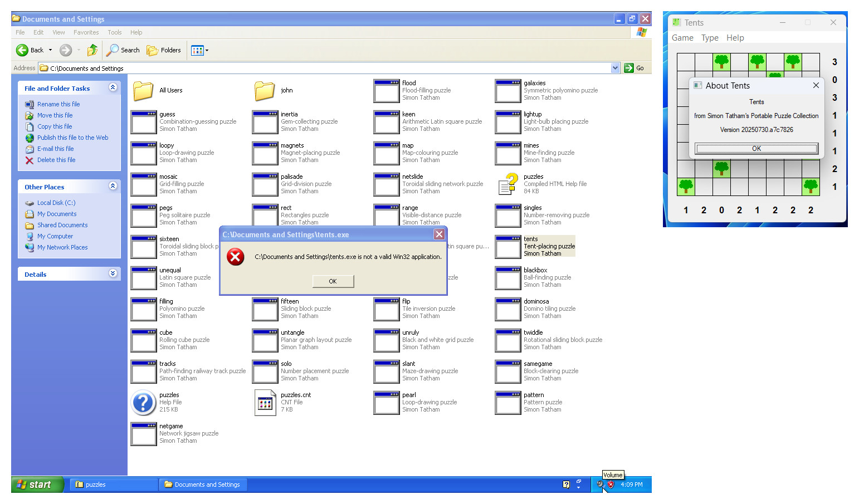Select the puzzles.cnt file icon

(265, 402)
